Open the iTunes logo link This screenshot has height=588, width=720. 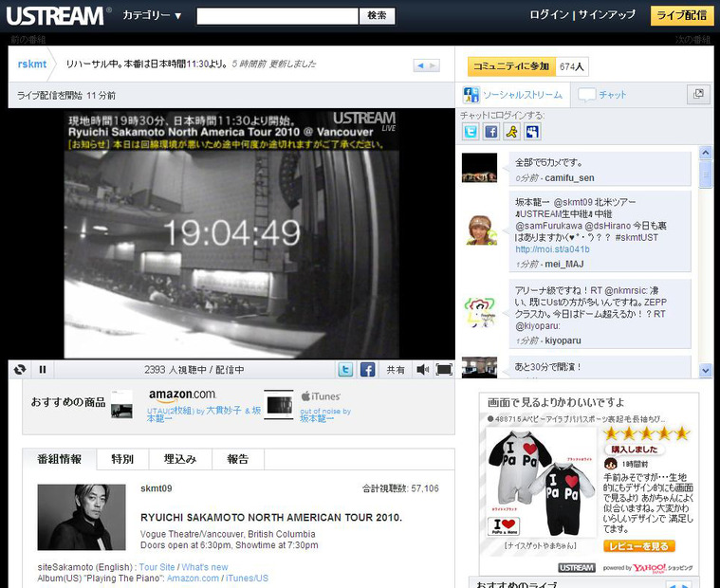coord(321,396)
